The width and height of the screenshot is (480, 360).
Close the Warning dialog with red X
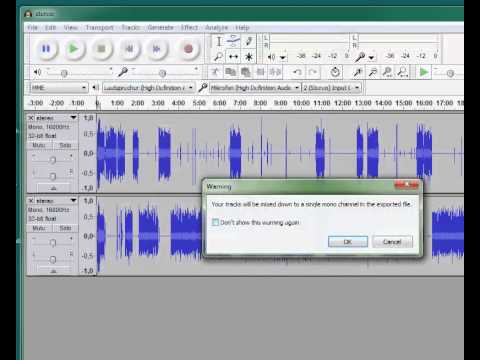[x=406, y=185]
